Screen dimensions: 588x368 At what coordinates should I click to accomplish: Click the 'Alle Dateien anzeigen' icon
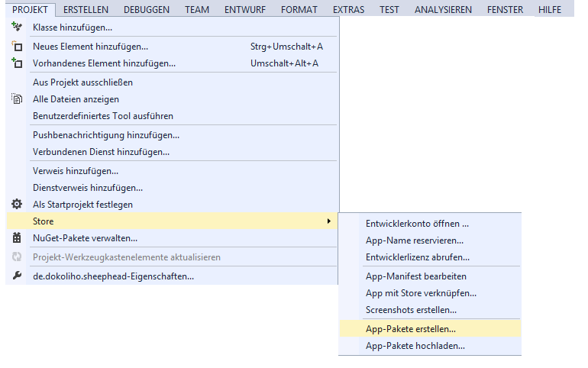(x=18, y=99)
